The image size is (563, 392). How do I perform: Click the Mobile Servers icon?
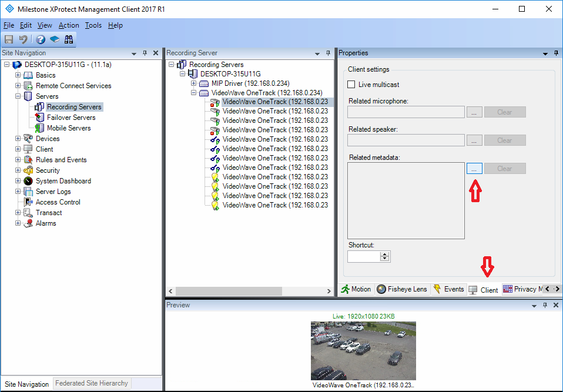pyautogui.click(x=39, y=128)
